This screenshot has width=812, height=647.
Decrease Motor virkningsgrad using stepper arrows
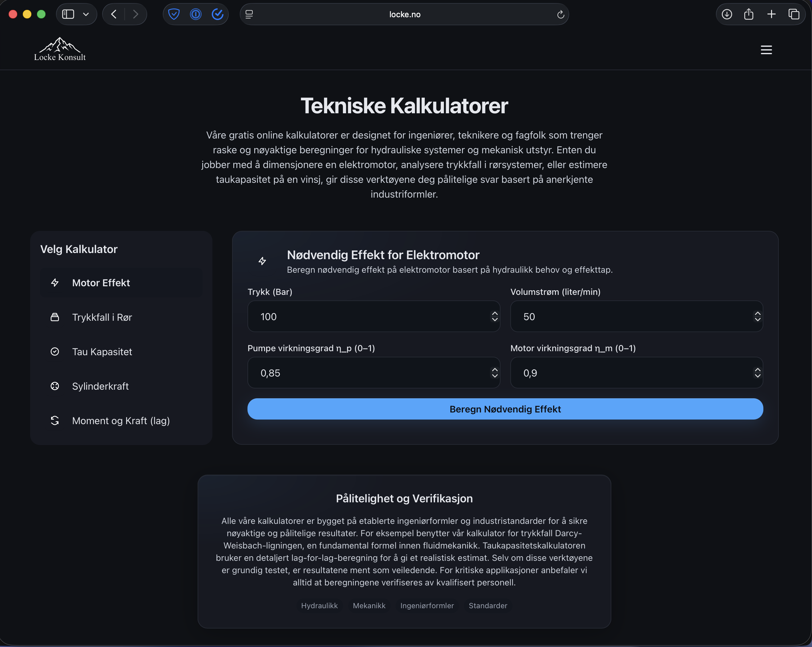coord(758,376)
